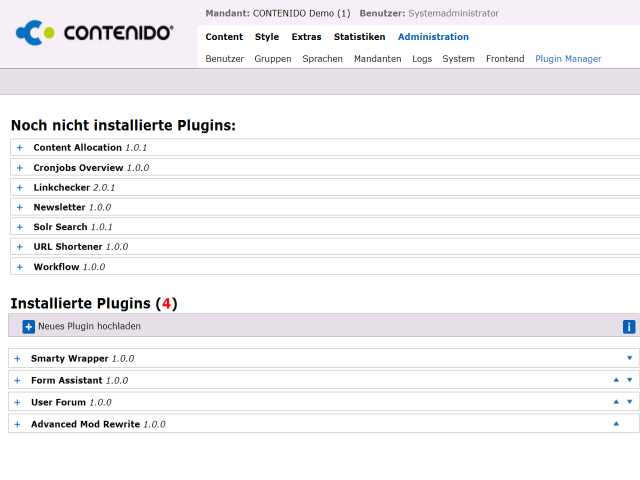
Task: Click the User Forum plugin name
Action: click(58, 402)
